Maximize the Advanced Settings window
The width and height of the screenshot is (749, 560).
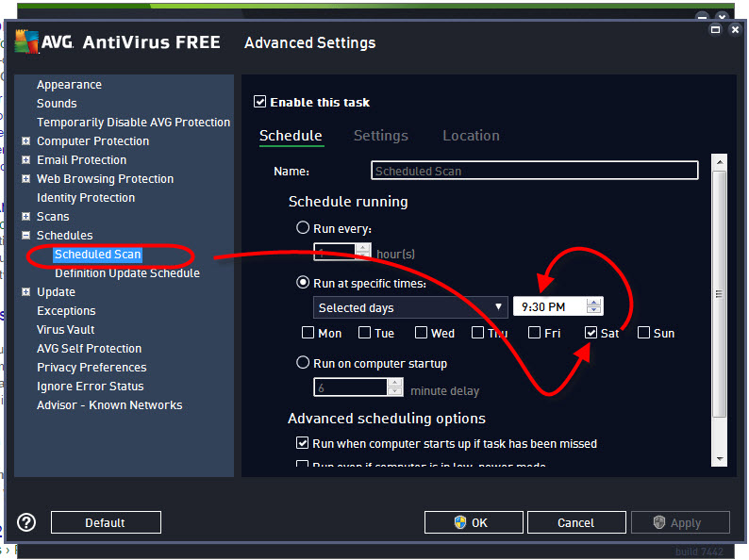click(715, 29)
